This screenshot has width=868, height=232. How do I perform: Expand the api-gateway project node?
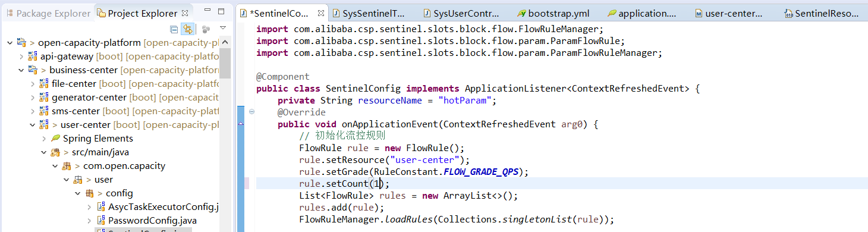(x=21, y=57)
